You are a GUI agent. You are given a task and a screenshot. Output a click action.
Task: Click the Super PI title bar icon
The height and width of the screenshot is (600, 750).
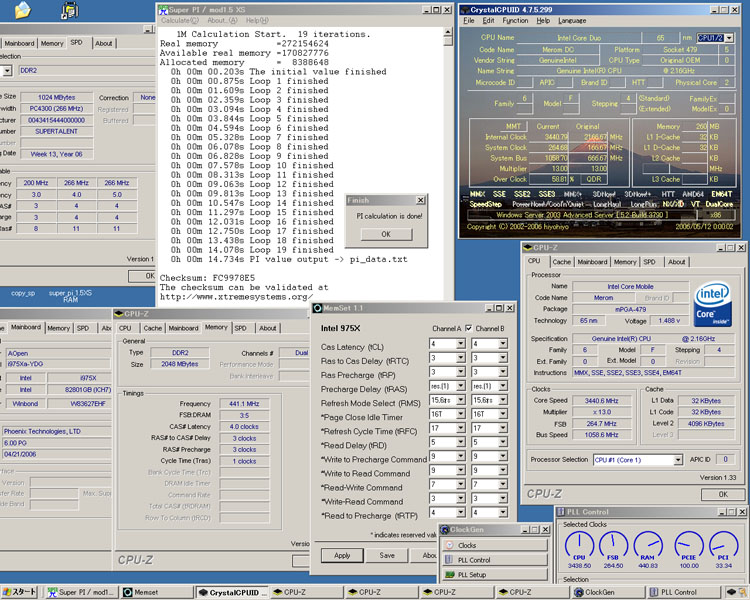click(x=163, y=10)
